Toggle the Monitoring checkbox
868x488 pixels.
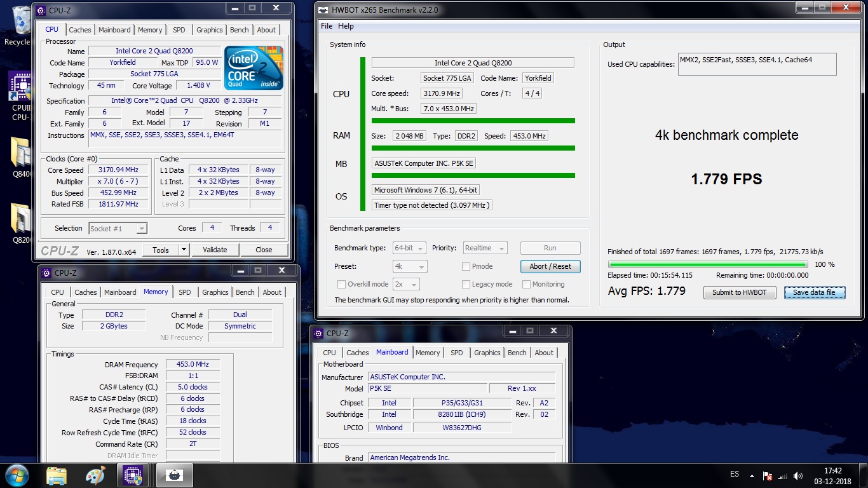526,284
